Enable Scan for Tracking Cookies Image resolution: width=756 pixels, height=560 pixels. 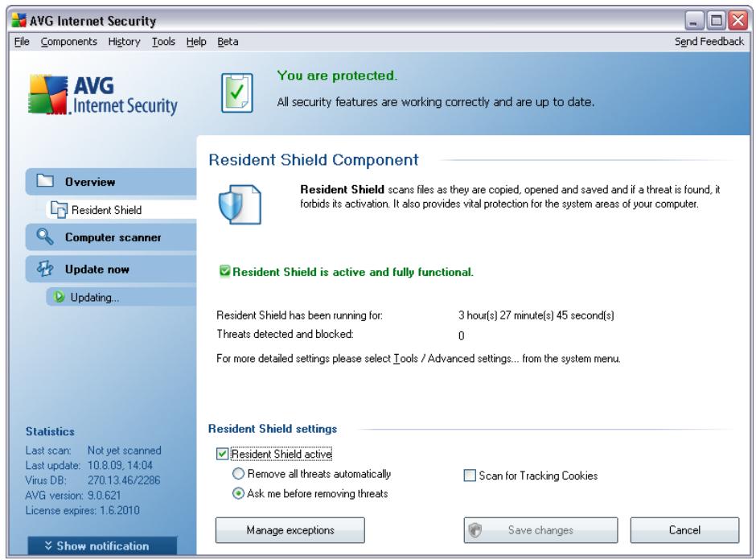coord(469,476)
